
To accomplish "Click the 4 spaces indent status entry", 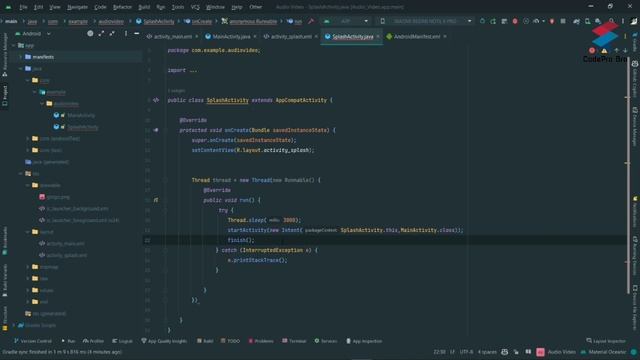I will pyautogui.click(x=487, y=352).
